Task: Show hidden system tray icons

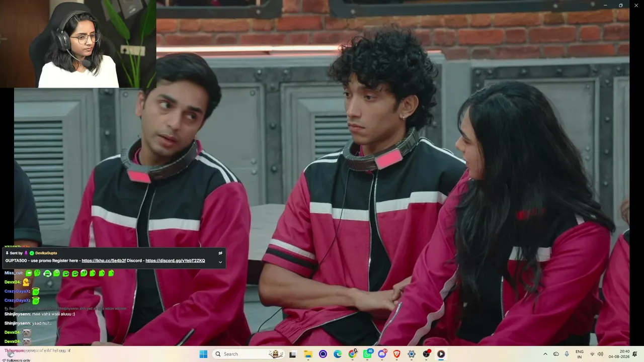Action: (545, 354)
